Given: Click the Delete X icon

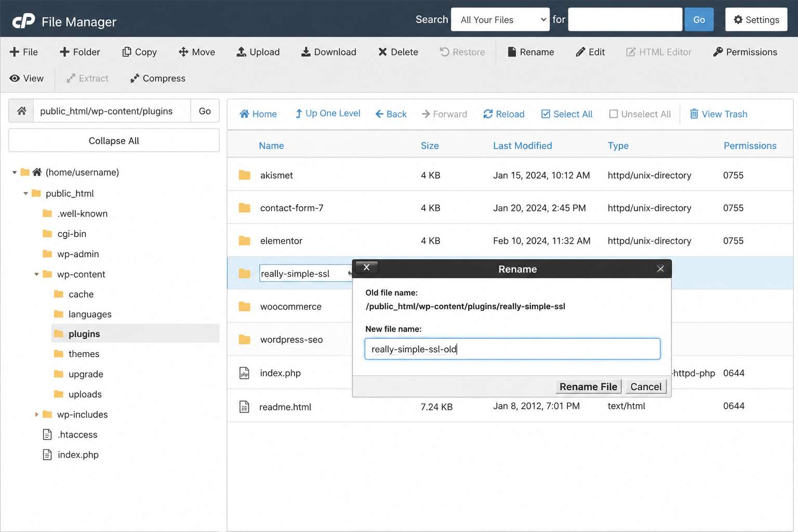Looking at the screenshot, I should click(382, 52).
